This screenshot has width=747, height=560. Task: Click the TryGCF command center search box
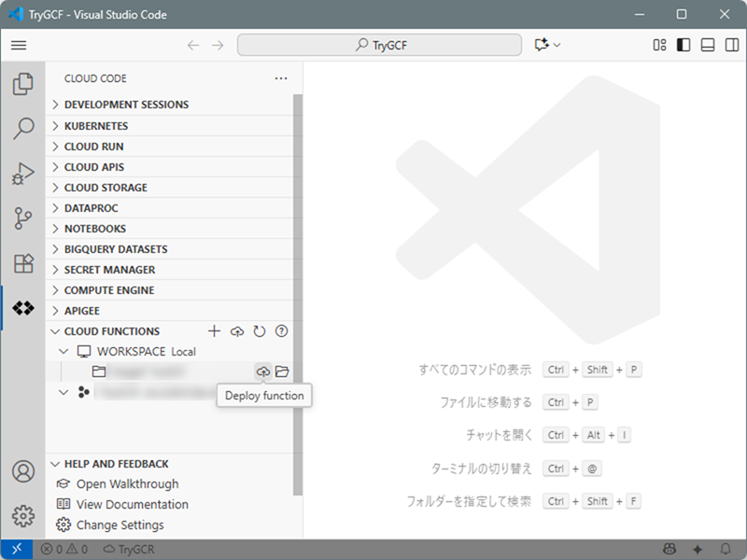379,45
